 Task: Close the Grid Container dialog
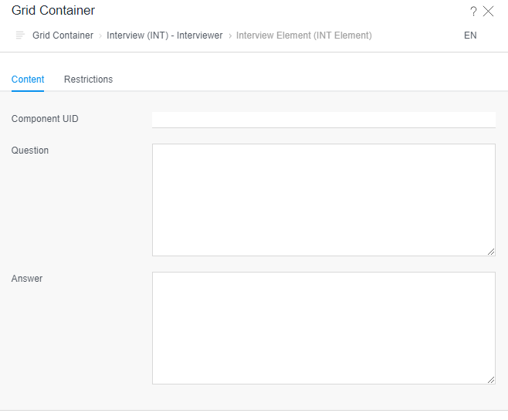pos(488,12)
